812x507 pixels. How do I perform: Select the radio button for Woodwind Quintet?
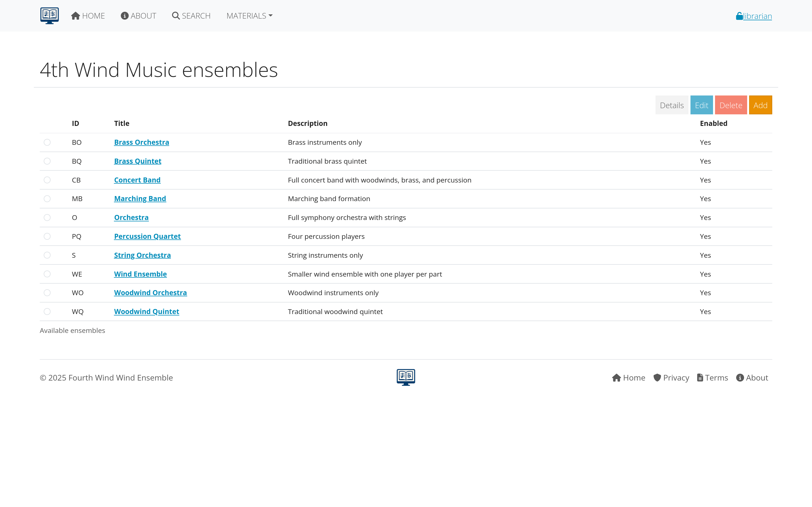(47, 311)
